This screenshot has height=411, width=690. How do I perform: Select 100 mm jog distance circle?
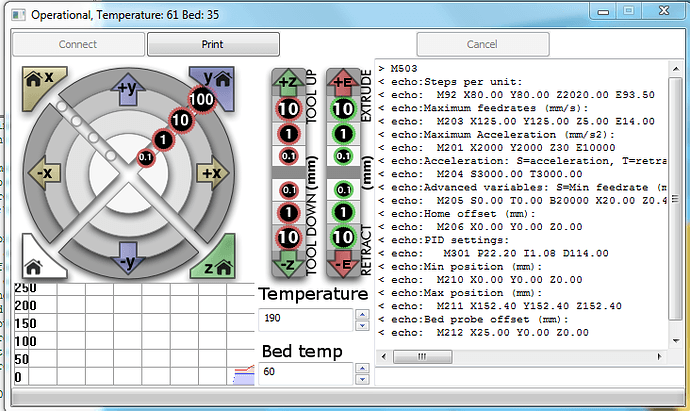(x=203, y=100)
